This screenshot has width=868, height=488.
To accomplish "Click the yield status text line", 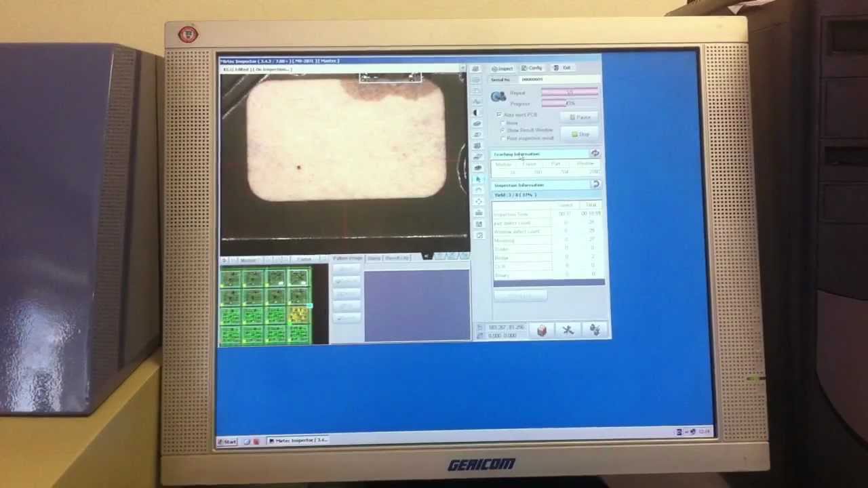I will 515,195.
